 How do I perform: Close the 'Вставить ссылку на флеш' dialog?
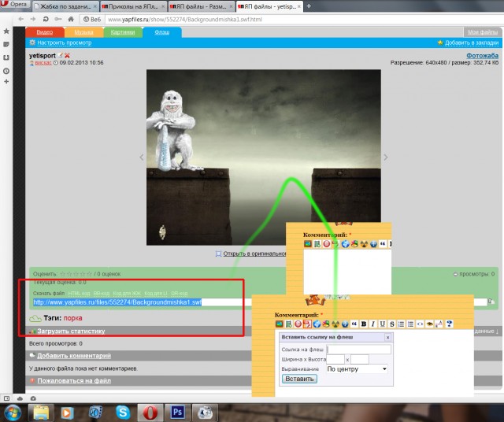(x=387, y=336)
